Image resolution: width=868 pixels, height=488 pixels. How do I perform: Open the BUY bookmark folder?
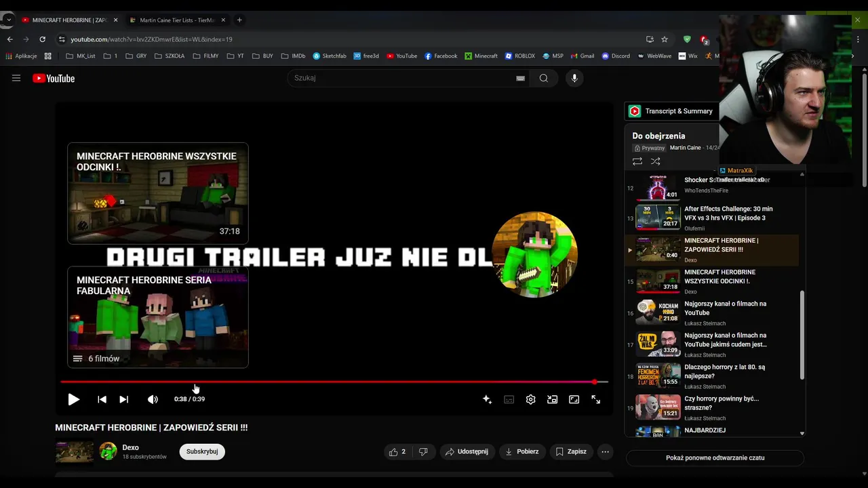(x=262, y=56)
